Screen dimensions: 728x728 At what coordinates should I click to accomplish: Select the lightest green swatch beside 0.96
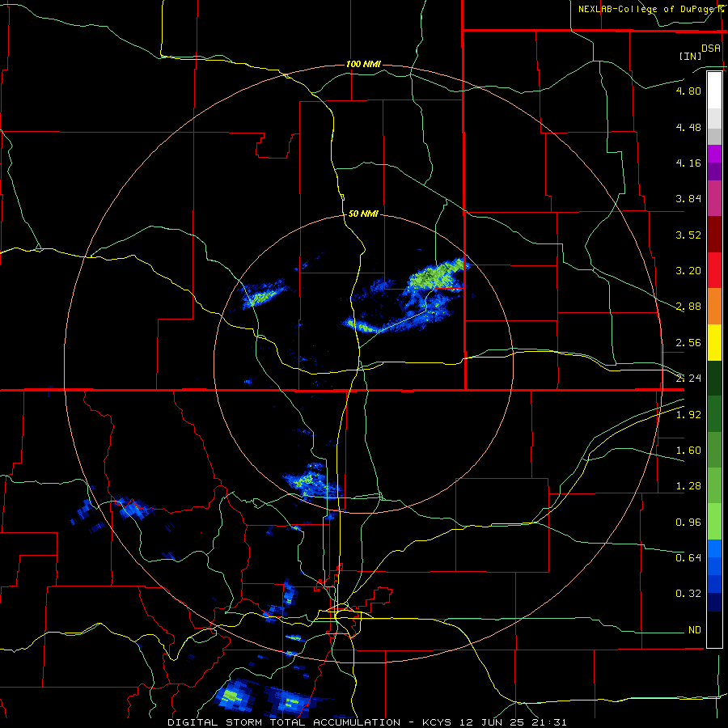coord(714,522)
